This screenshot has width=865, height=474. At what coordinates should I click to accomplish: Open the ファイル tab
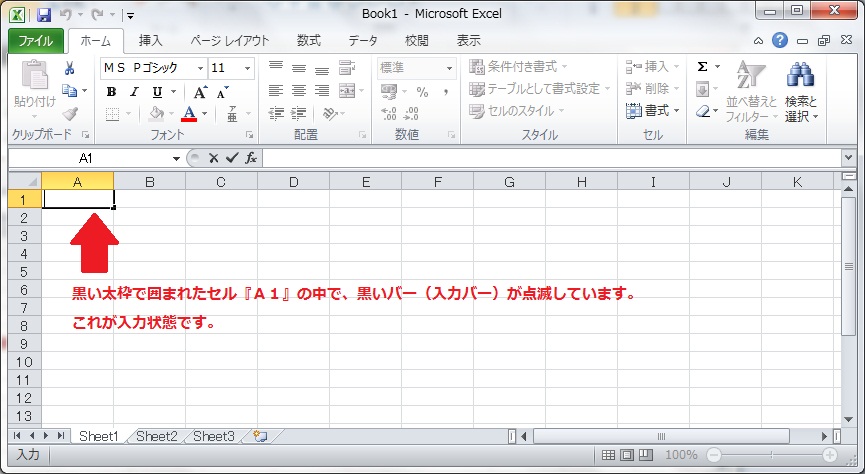[x=36, y=41]
